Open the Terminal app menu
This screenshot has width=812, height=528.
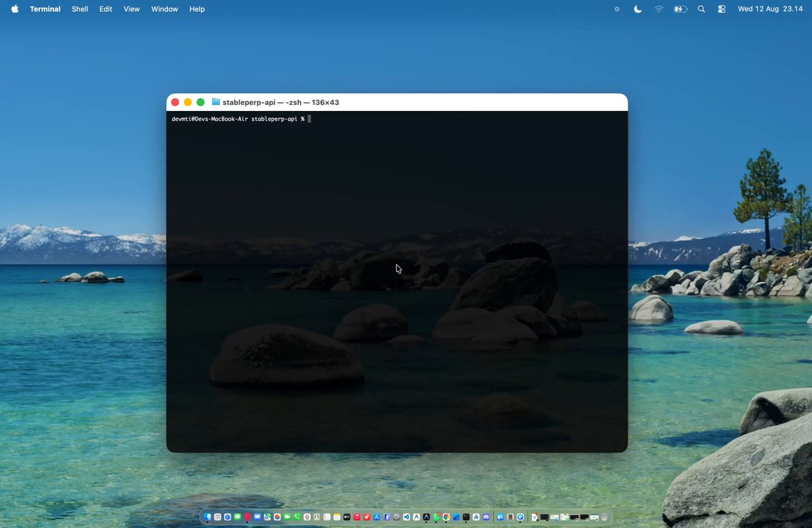[x=45, y=9]
